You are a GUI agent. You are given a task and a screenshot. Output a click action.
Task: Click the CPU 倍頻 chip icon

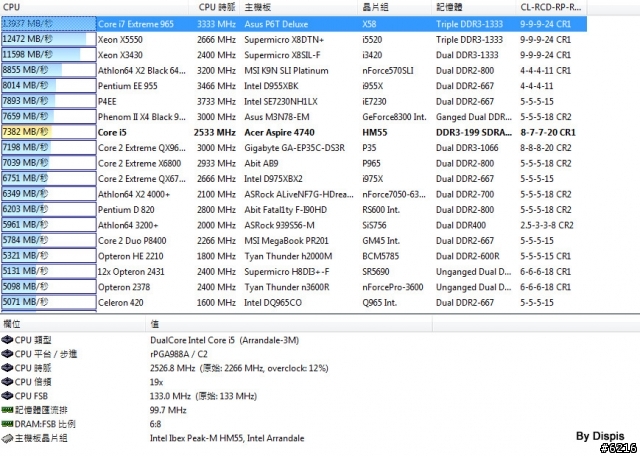7,382
